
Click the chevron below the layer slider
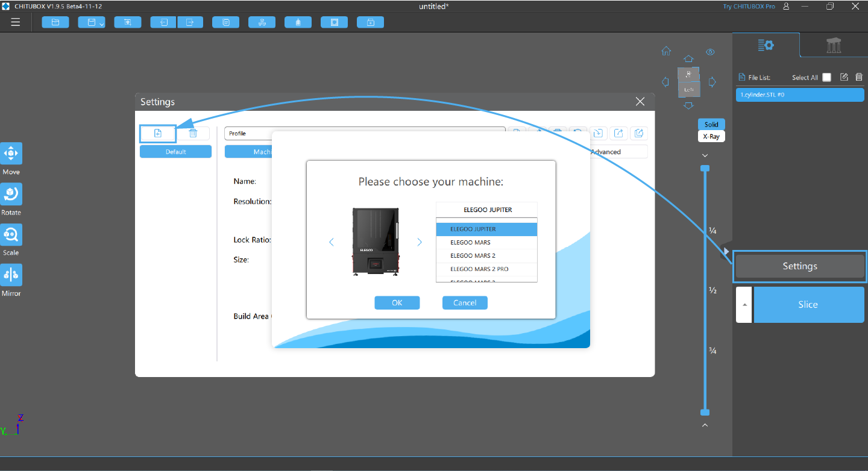point(705,426)
